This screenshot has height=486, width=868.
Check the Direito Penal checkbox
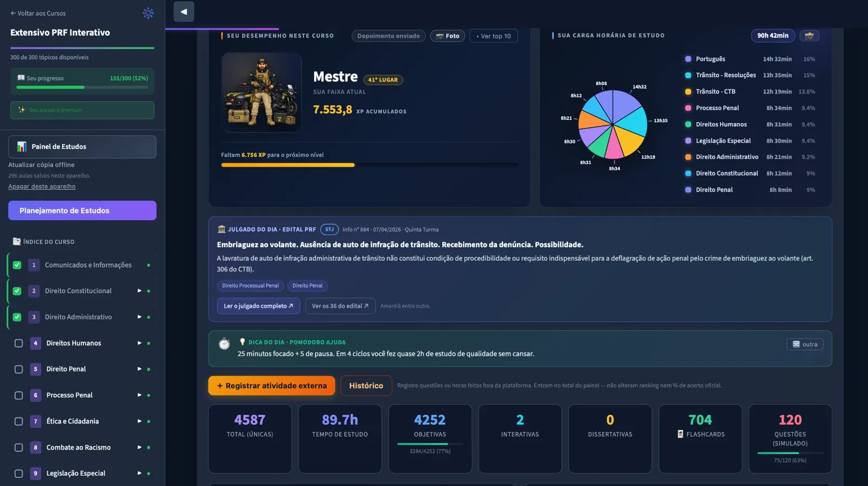[x=18, y=369]
